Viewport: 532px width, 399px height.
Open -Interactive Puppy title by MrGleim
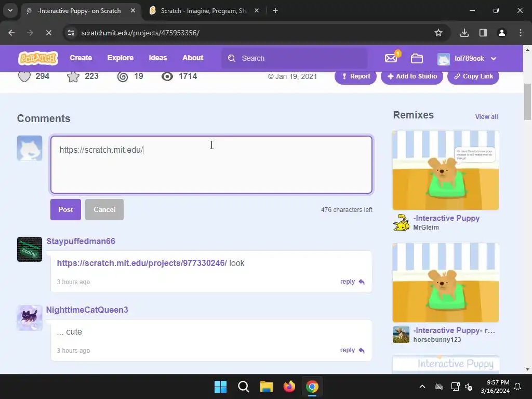[446, 218]
